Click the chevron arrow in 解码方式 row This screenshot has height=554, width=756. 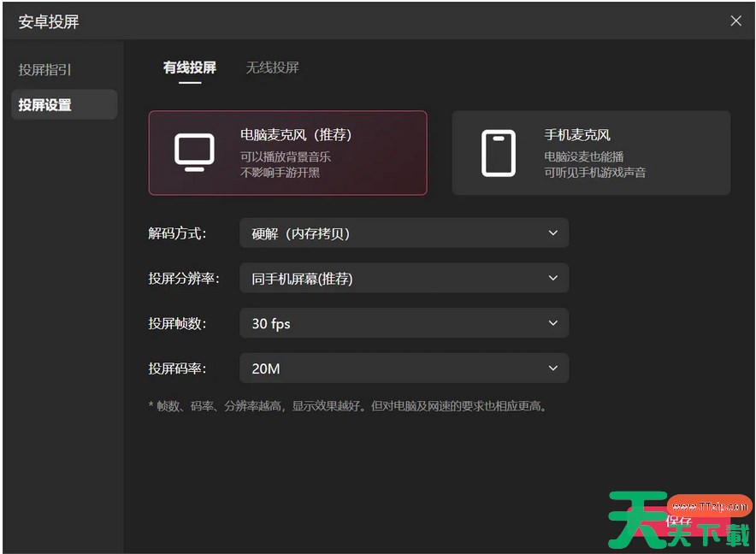553,233
